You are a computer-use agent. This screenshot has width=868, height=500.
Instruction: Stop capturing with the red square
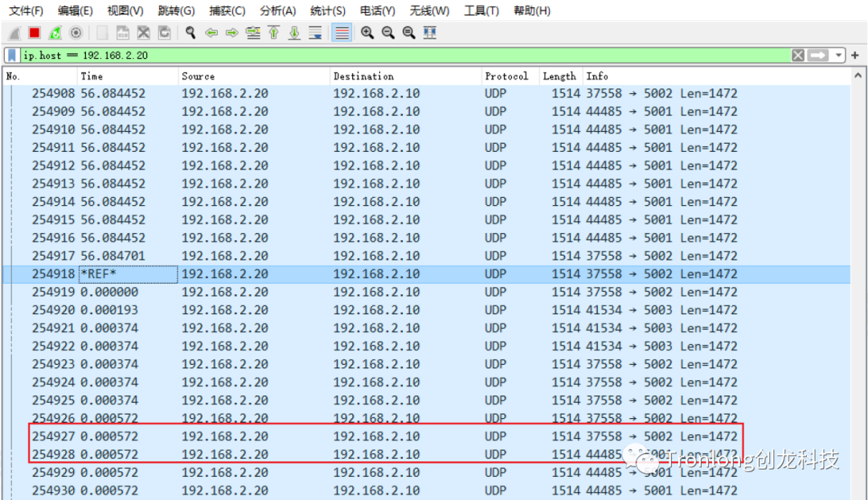(35, 33)
